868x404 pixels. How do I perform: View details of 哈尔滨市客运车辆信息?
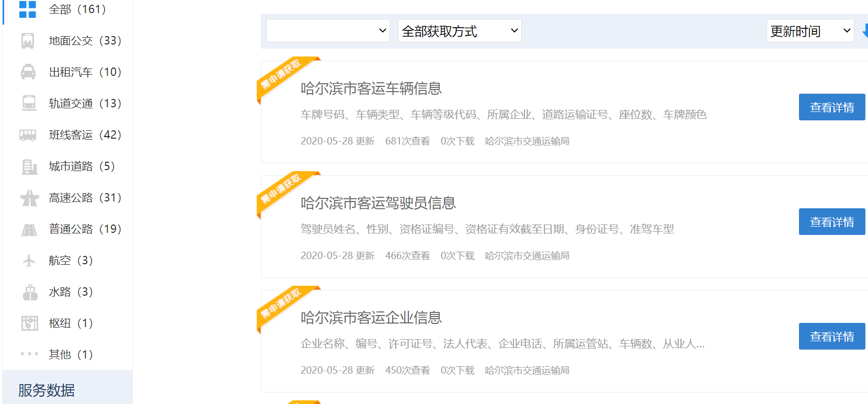point(832,107)
